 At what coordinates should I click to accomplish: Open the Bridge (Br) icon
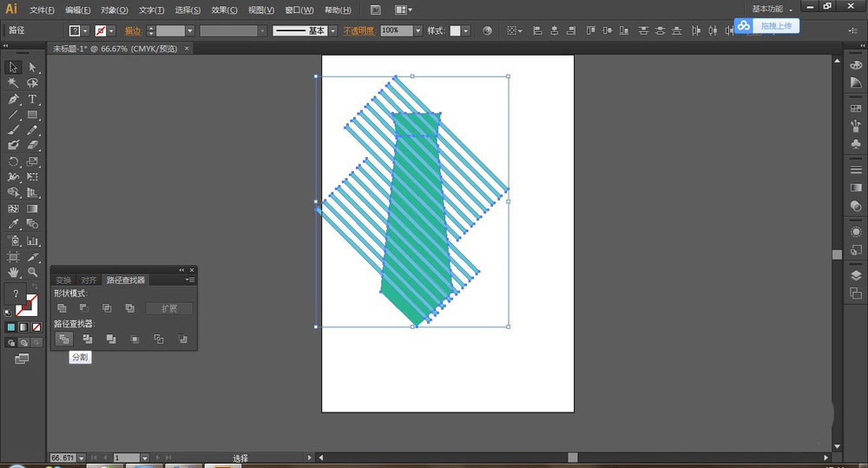(375, 10)
